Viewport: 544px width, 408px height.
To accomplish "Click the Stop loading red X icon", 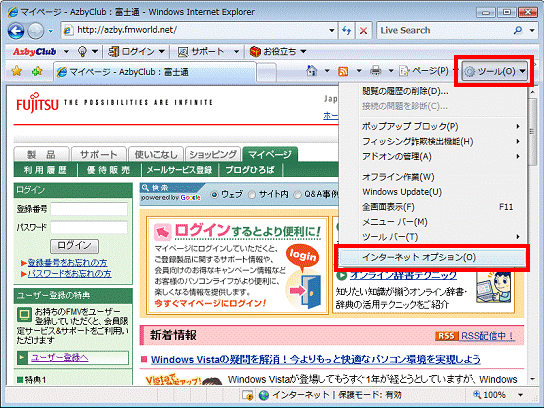I will (x=363, y=31).
